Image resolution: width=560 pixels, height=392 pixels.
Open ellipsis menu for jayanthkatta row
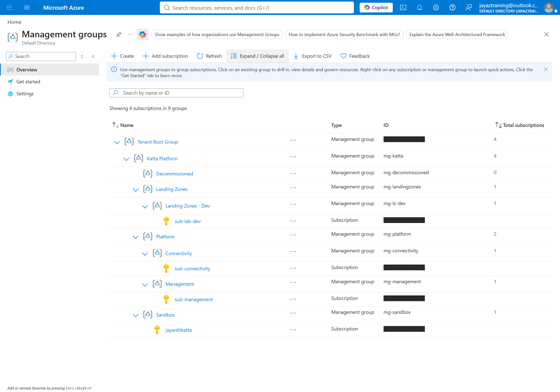293,330
